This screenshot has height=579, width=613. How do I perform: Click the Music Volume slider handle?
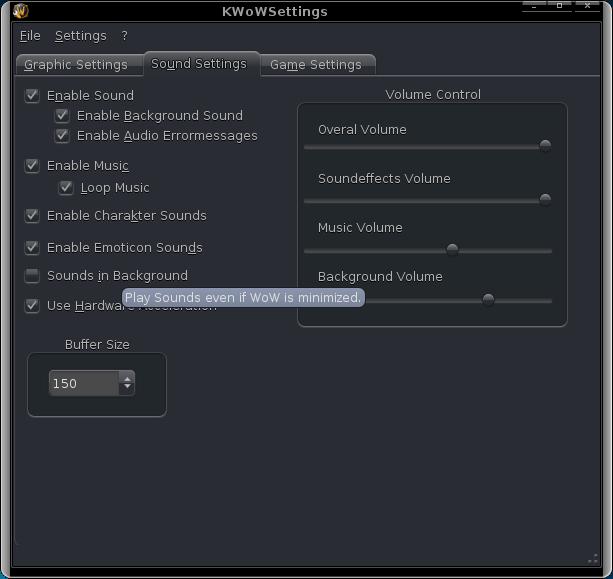[x=452, y=249]
